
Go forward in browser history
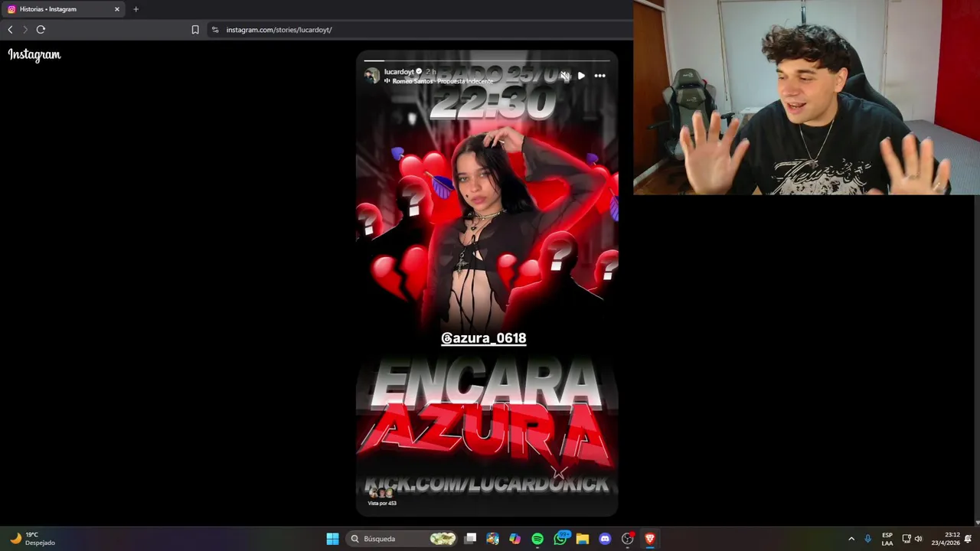[24, 30]
